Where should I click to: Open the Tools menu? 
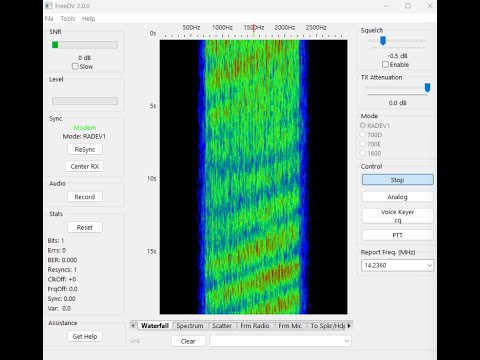pos(68,19)
